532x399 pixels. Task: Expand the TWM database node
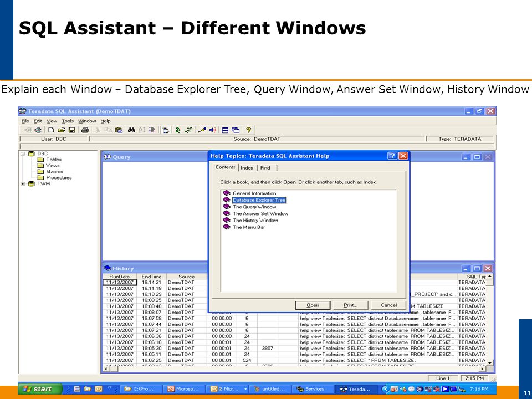click(x=23, y=184)
